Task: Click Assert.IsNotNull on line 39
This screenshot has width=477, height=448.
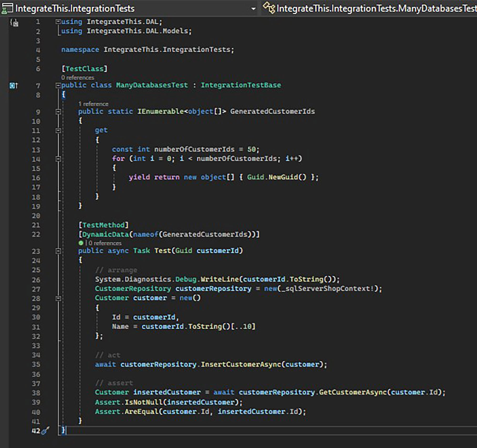Action: 129,402
